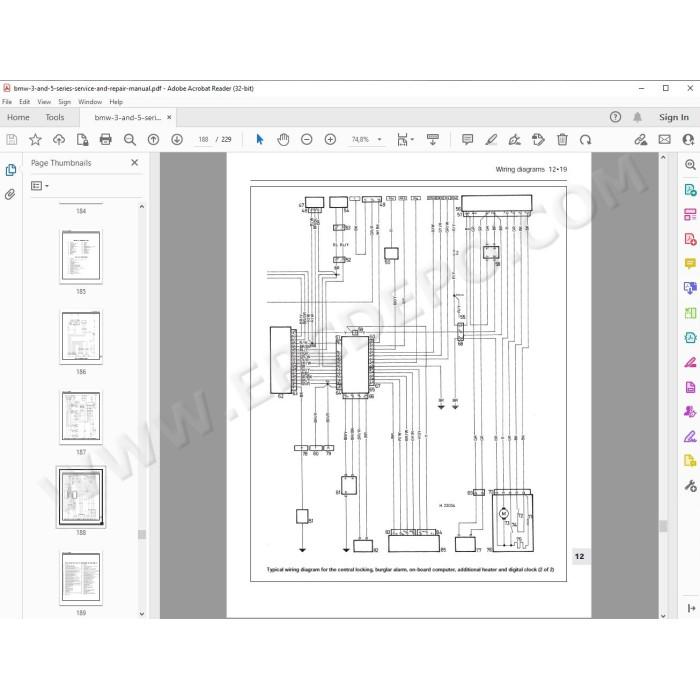Viewport: 700px width, 700px height.
Task: Select page 186 thumbnail
Action: (x=81, y=336)
